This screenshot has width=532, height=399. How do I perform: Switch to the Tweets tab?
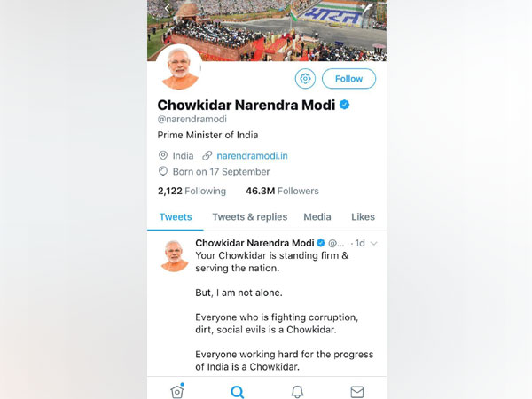coord(176,217)
